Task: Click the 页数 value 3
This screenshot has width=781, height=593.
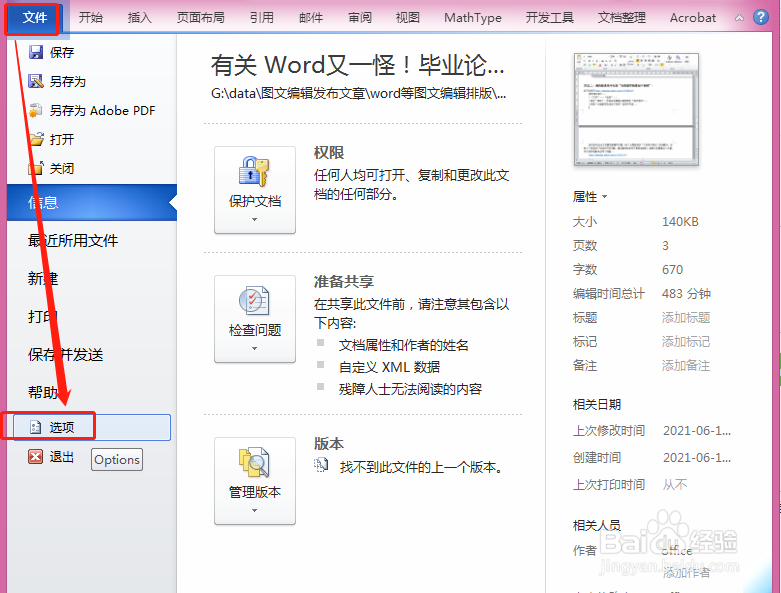Action: tap(665, 245)
